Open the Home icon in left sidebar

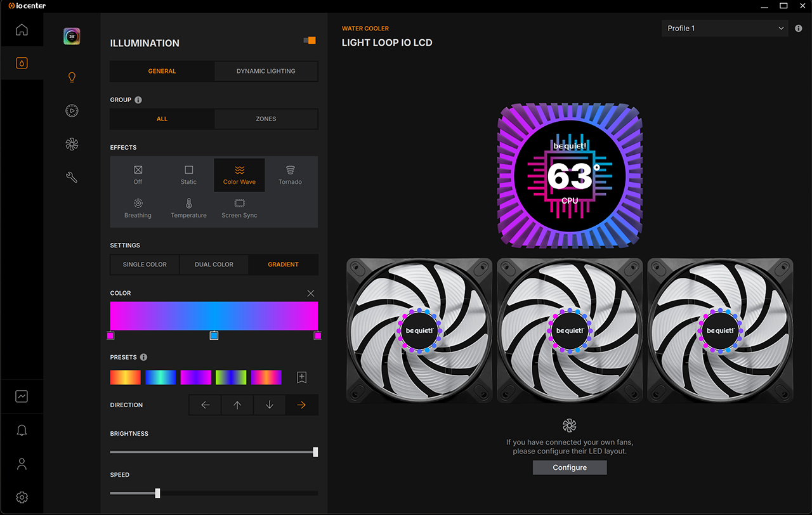(x=22, y=30)
